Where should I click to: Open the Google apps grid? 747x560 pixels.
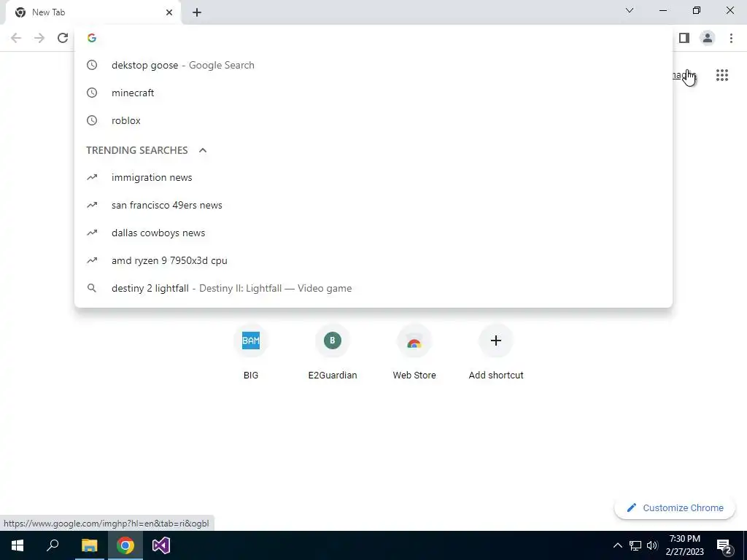[722, 75]
